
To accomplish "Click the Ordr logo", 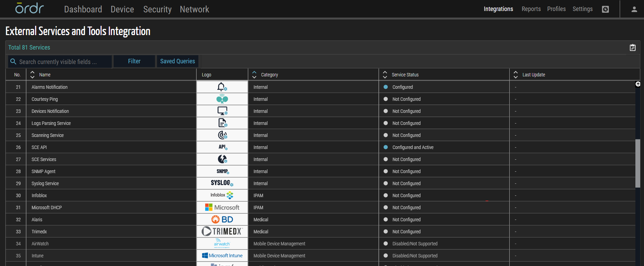I will point(30,9).
